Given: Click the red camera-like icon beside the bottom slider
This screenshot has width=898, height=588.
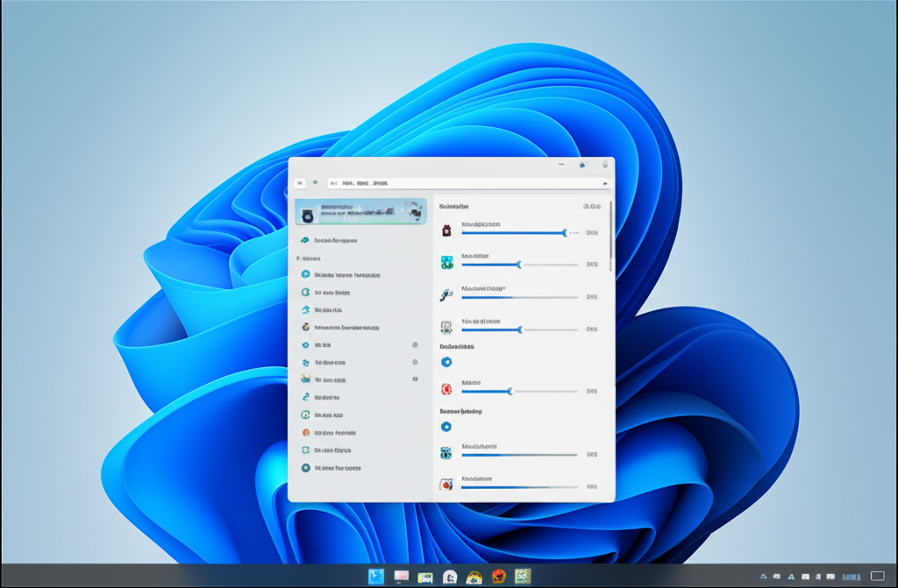Looking at the screenshot, I should (446, 484).
